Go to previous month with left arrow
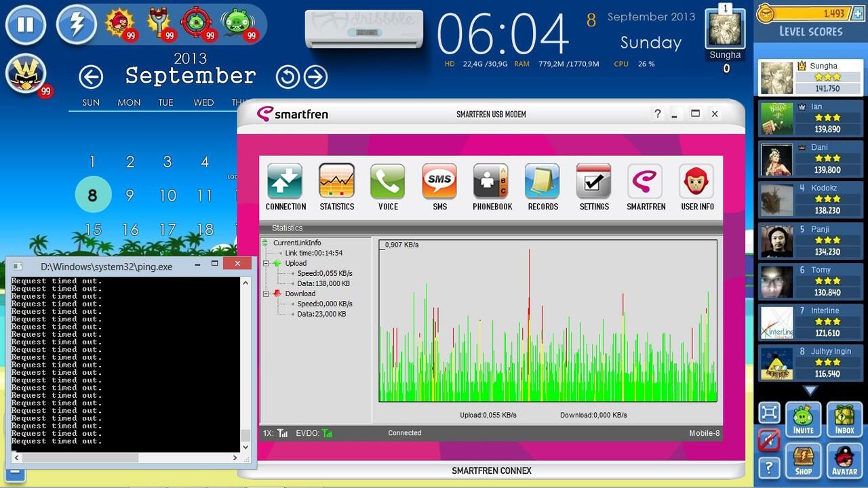The height and width of the screenshot is (488, 868). tap(91, 77)
